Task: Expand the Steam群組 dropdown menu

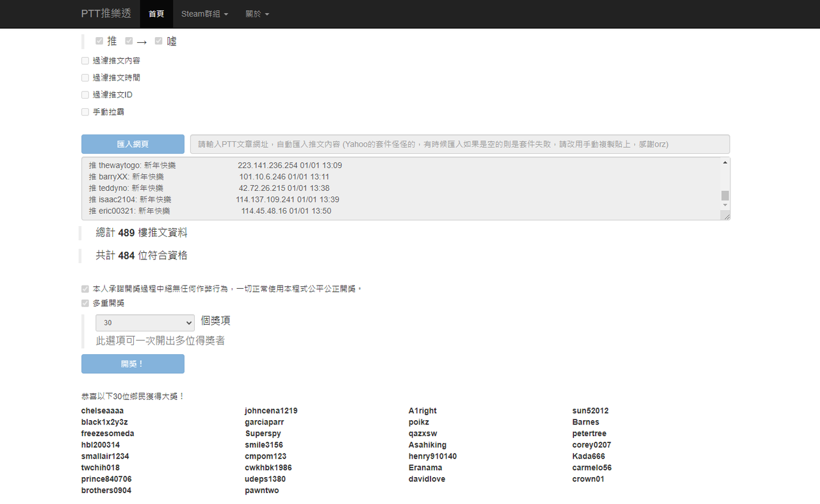Action: (205, 14)
